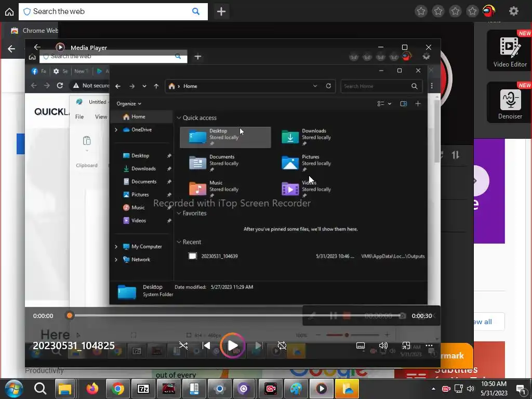
Task: Click the Explorer refresh icon
Action: click(328, 86)
